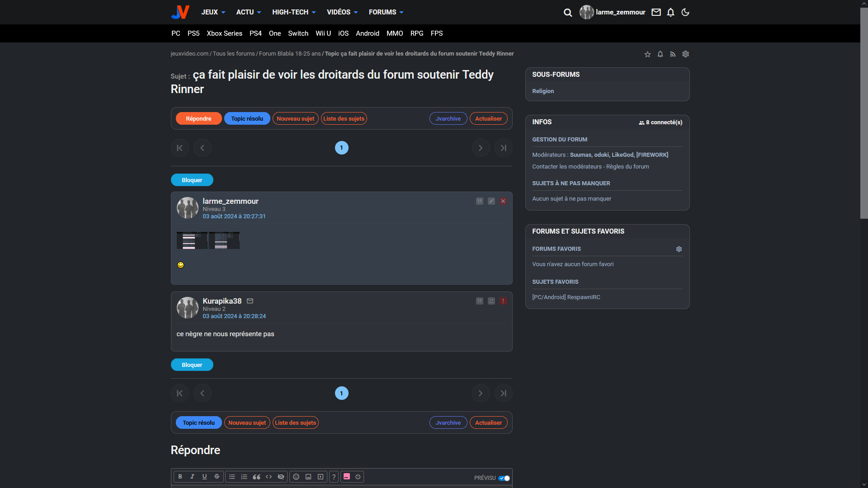Apply bold formatting in reply editor
Screen dimensions: 868x488
pyautogui.click(x=180, y=477)
